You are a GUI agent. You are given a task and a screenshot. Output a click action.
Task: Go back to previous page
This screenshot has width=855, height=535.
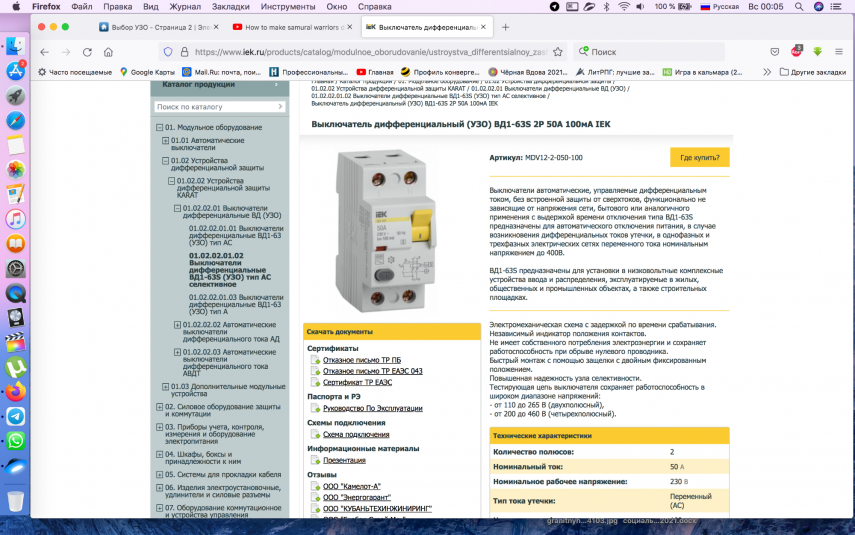(45, 52)
